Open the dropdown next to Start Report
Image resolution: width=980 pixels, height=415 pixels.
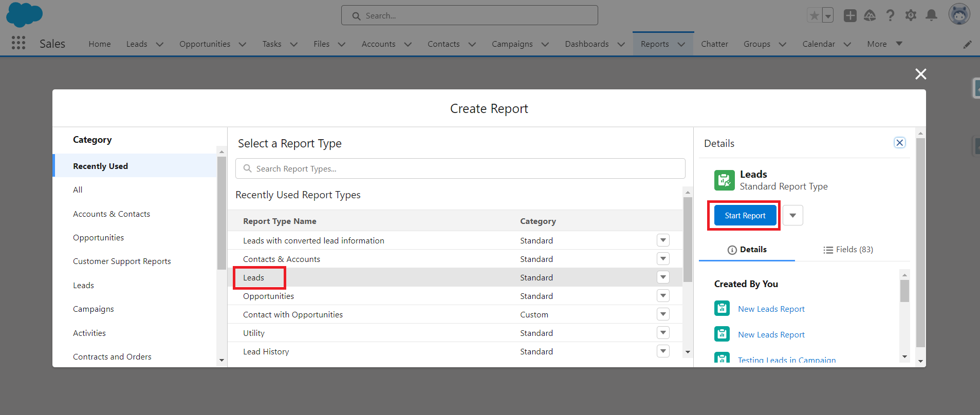[x=793, y=215]
